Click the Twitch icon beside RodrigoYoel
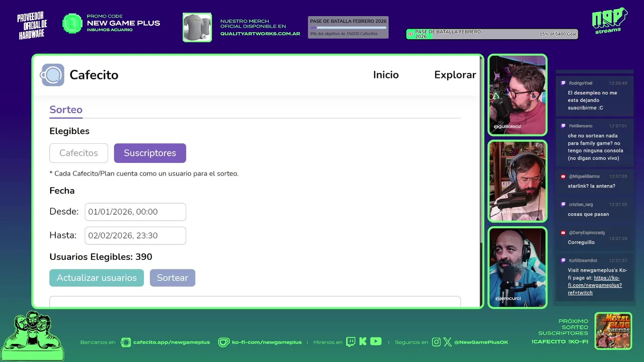Screen dimensions: 644x362 [x=563, y=83]
